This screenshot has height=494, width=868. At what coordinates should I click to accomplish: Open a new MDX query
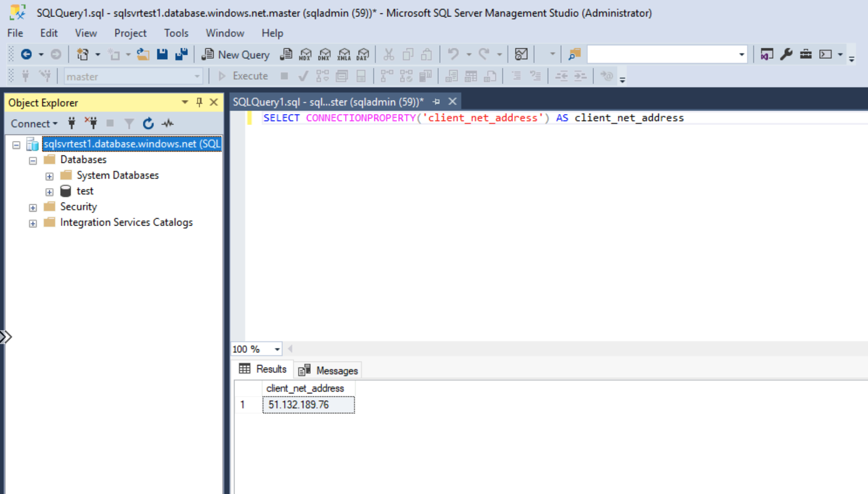pyautogui.click(x=305, y=54)
